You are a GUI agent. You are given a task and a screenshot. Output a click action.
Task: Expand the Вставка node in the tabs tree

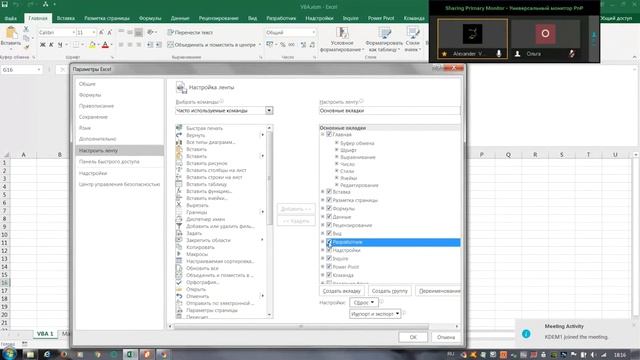tap(322, 191)
